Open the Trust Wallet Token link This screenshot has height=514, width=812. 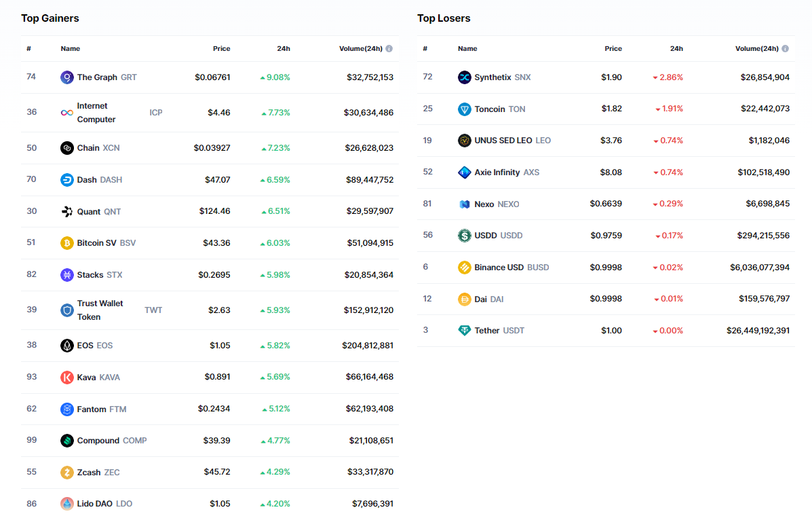pos(100,310)
